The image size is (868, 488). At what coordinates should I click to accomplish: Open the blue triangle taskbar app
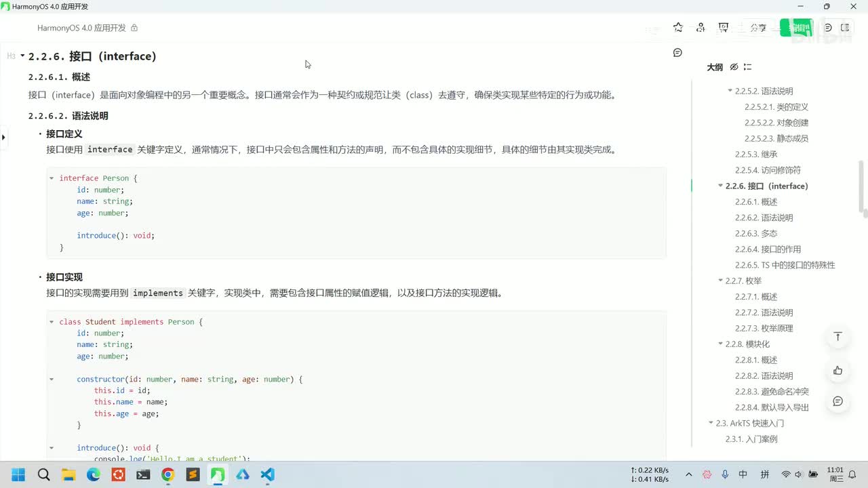(243, 474)
